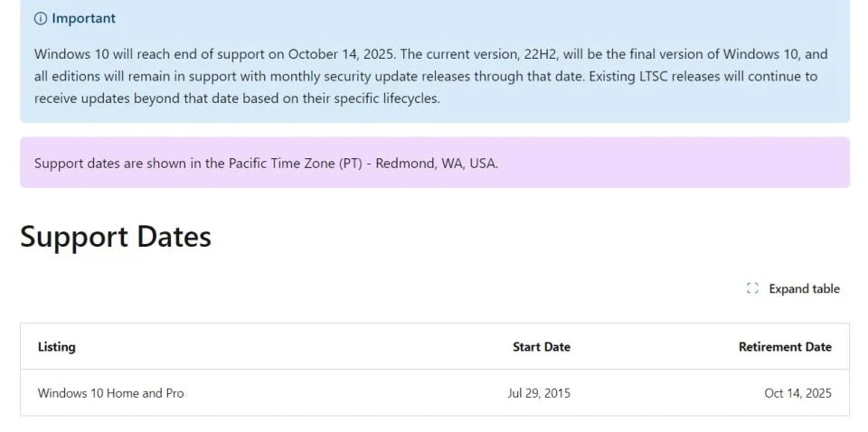
Task: Click the "22H2" version text
Action: [530, 54]
